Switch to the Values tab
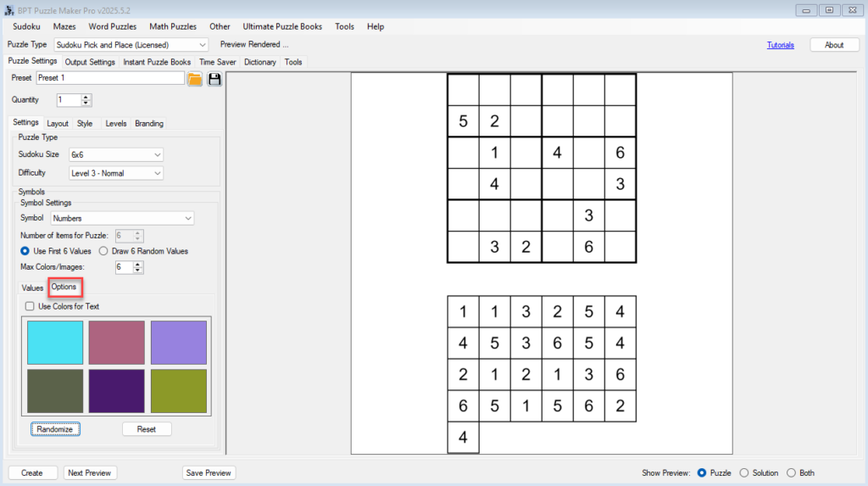This screenshot has width=868, height=486. [32, 288]
